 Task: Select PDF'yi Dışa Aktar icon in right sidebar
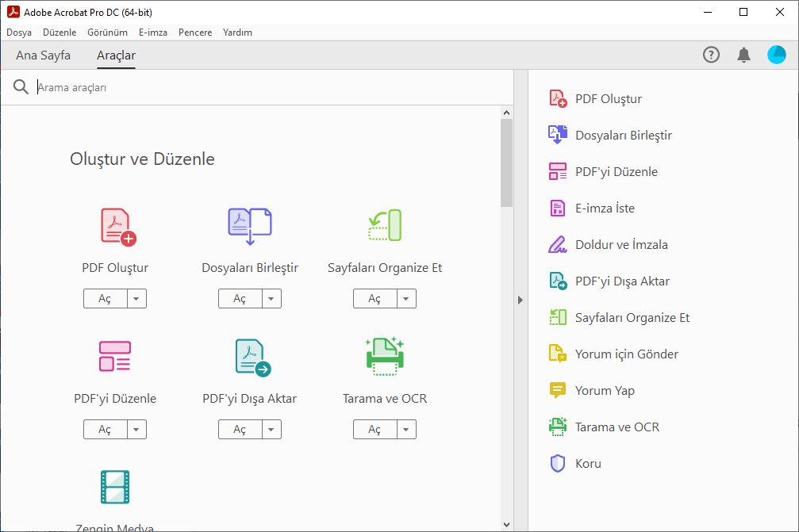pos(558,281)
